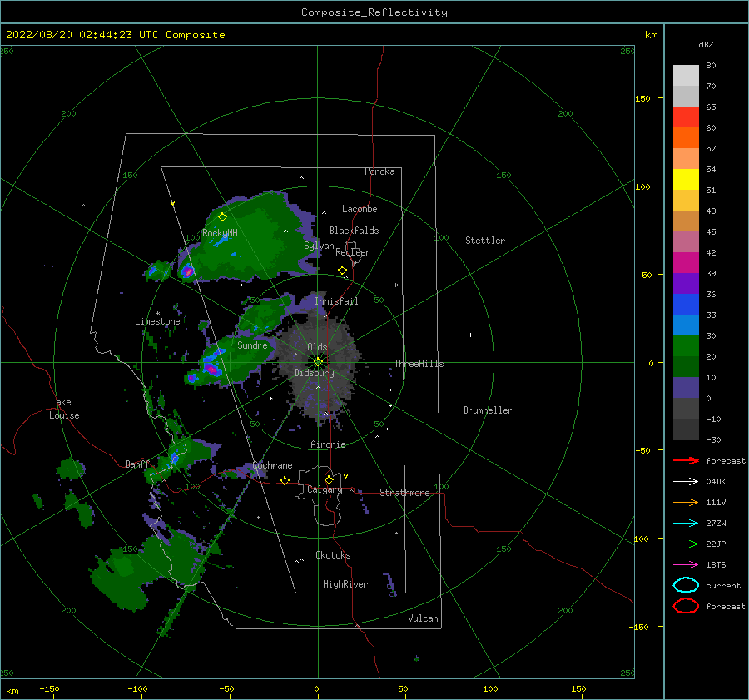Pick the indigo 0-10 dBZ color swatch

coord(686,388)
